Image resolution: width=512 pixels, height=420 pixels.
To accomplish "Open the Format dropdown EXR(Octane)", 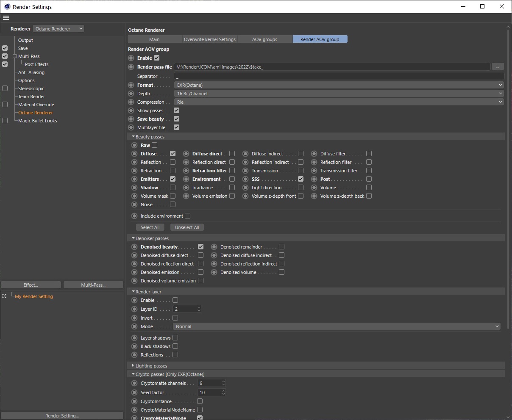I will (339, 85).
